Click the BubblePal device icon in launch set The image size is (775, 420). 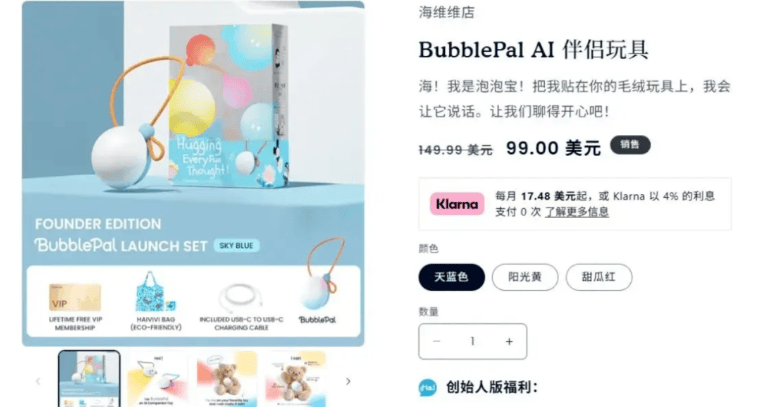(319, 287)
